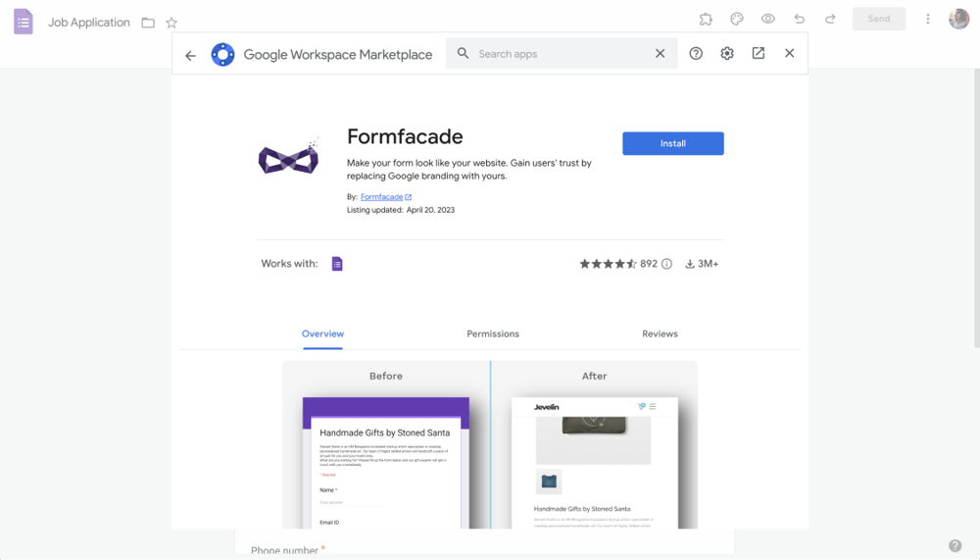This screenshot has width=980, height=560.
Task: Open Marketplace in a new window
Action: coord(759,54)
